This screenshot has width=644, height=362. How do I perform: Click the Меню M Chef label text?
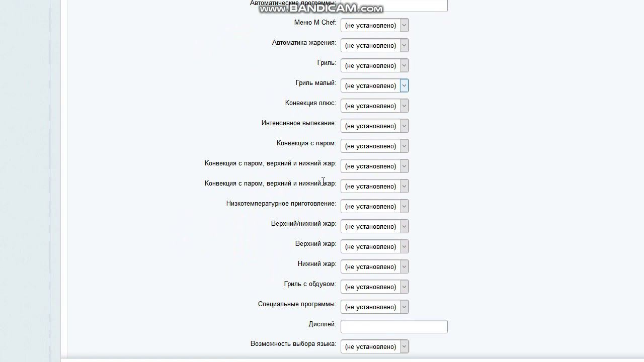[x=315, y=23]
